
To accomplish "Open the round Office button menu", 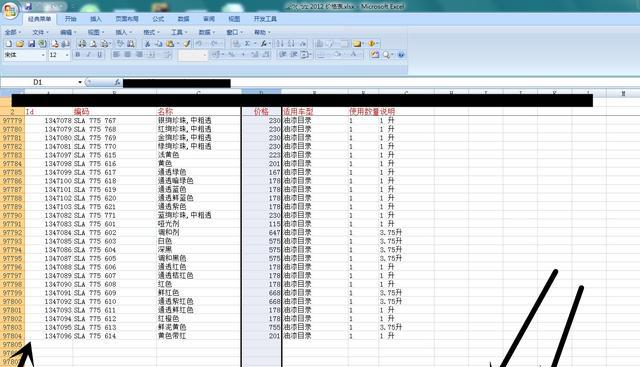I will [9, 10].
